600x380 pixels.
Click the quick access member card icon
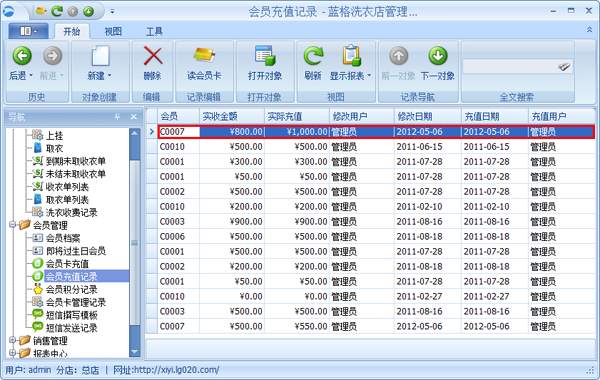[x=41, y=11]
